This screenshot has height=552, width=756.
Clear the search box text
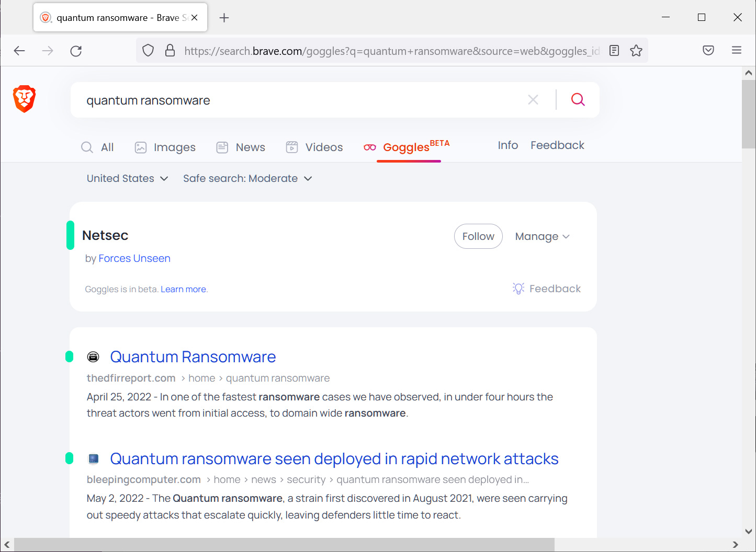(533, 100)
